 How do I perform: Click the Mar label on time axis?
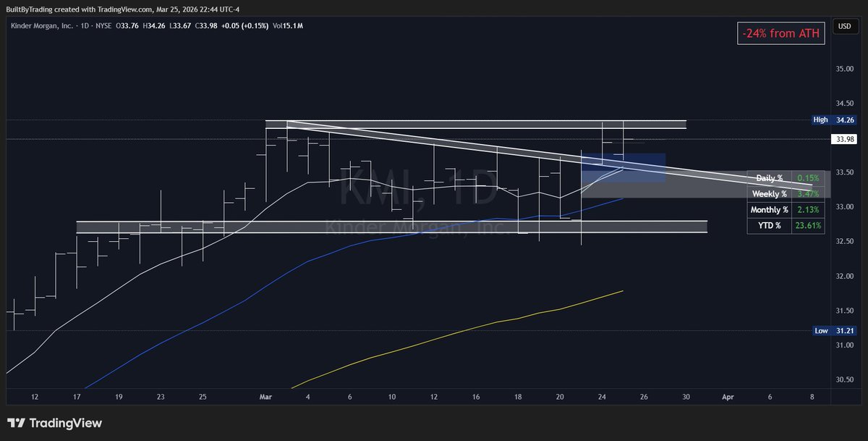coord(266,397)
